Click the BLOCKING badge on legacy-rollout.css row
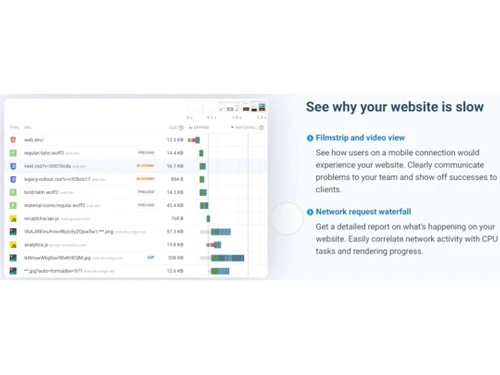Viewport: 500px width, 375px height. pyautogui.click(x=146, y=179)
